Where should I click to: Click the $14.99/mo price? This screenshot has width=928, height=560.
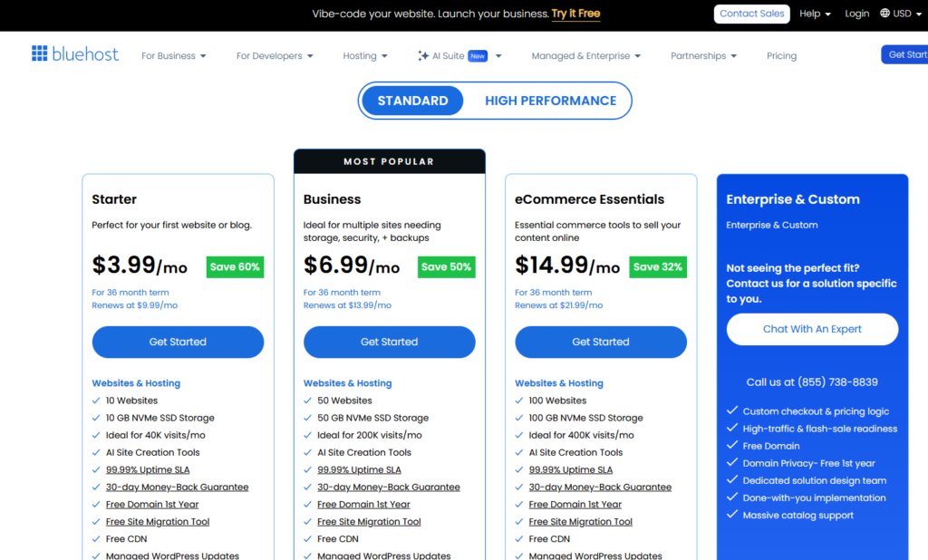[567, 265]
